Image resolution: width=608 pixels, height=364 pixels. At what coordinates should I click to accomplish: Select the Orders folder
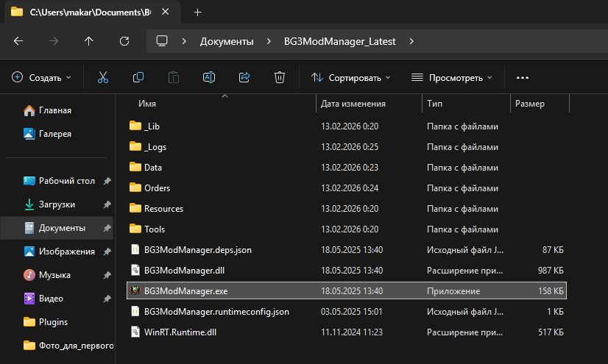157,188
